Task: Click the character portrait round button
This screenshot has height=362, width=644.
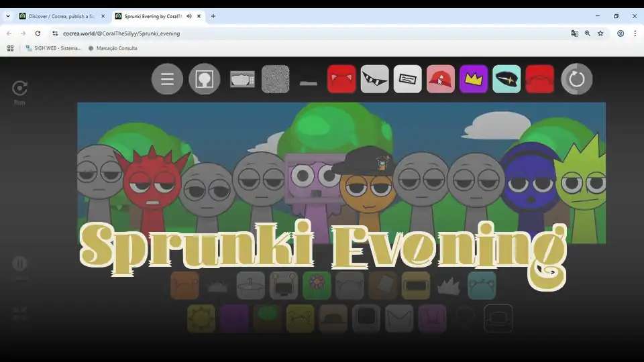Action: 205,79
